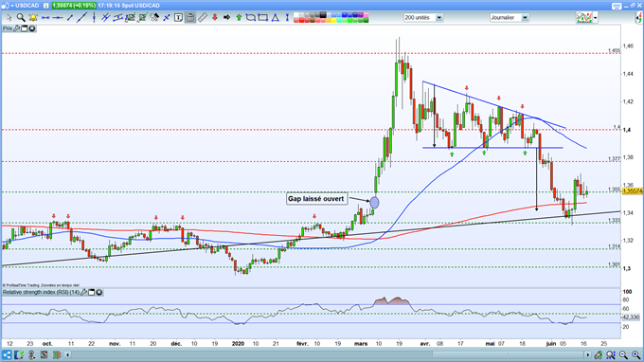Open RSI indicator wrench settings
644x362 pixels.
(x=83, y=292)
